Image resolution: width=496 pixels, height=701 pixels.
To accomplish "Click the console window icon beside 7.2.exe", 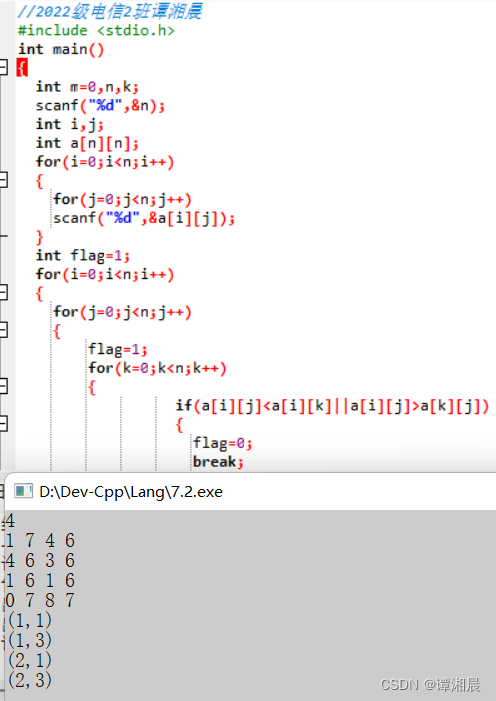I will pos(23,491).
